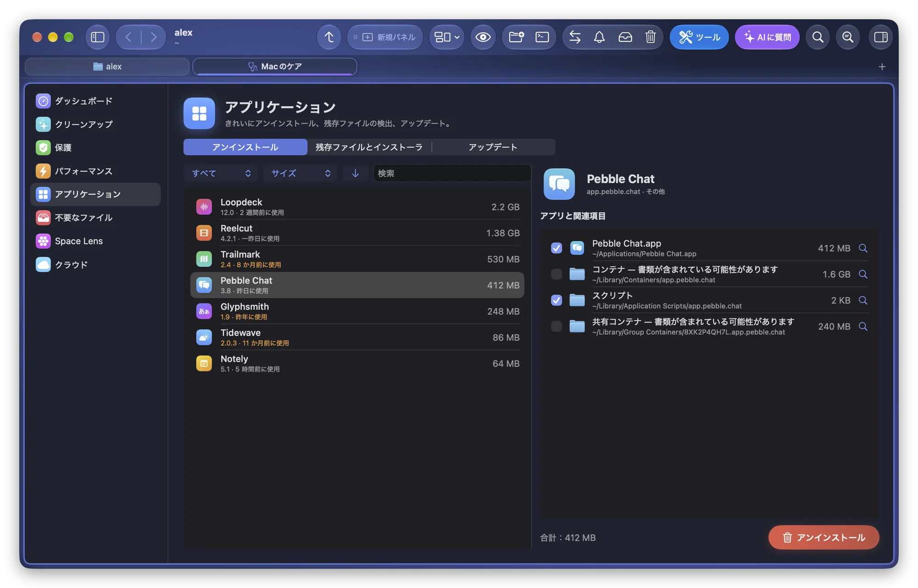Click the ツール button

click(x=699, y=37)
